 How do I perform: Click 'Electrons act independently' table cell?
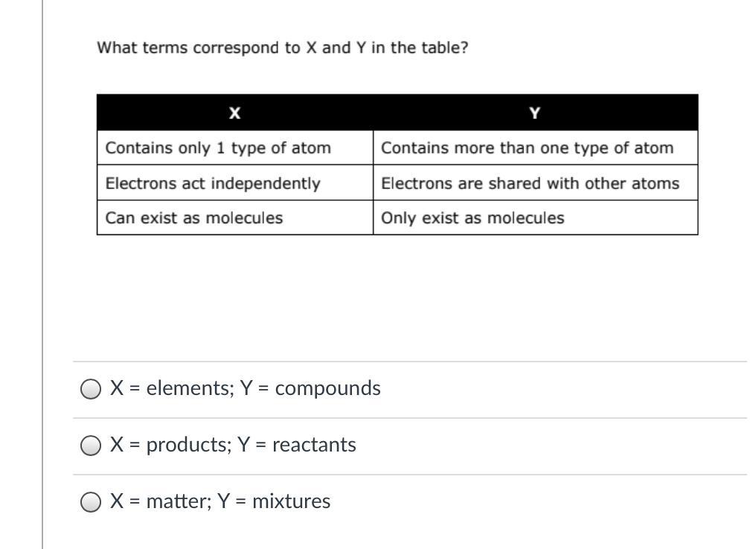[213, 183]
